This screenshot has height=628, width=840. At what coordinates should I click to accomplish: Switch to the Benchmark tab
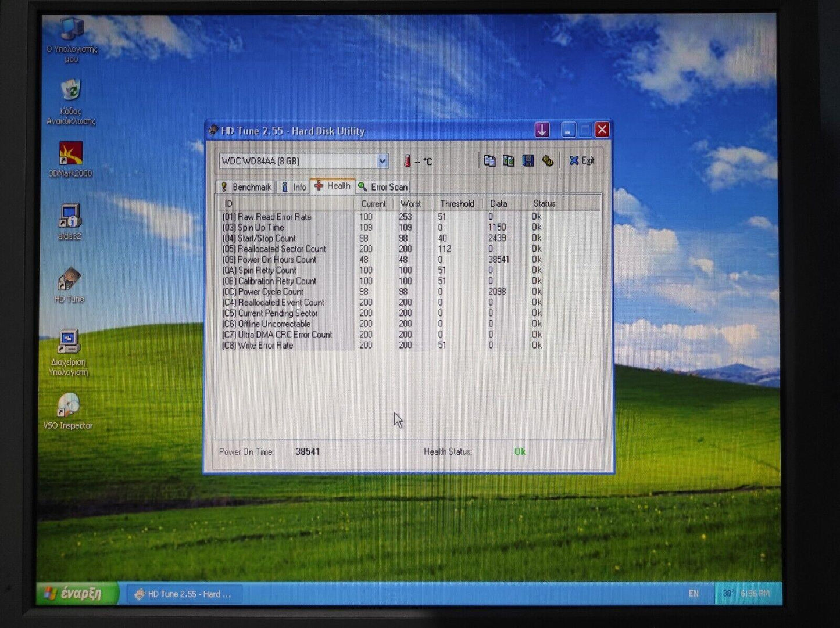[246, 187]
